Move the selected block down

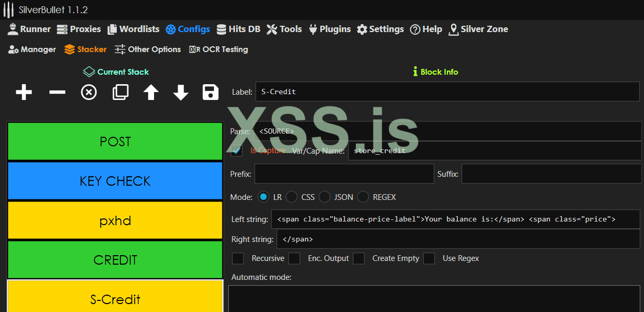click(181, 93)
